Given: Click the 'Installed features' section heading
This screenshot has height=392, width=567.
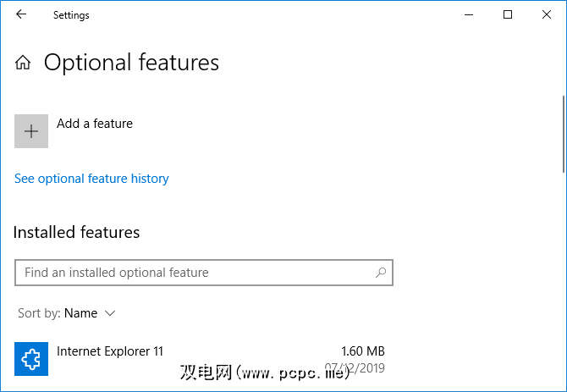Looking at the screenshot, I should [x=77, y=232].
